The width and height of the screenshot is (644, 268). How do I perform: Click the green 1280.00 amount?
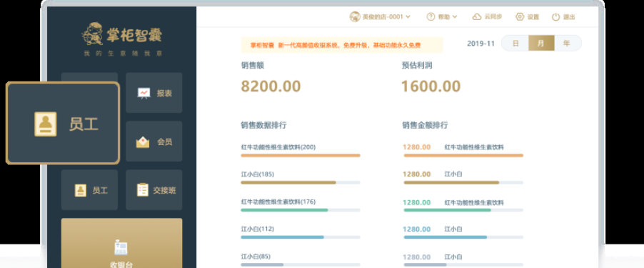pos(416,202)
